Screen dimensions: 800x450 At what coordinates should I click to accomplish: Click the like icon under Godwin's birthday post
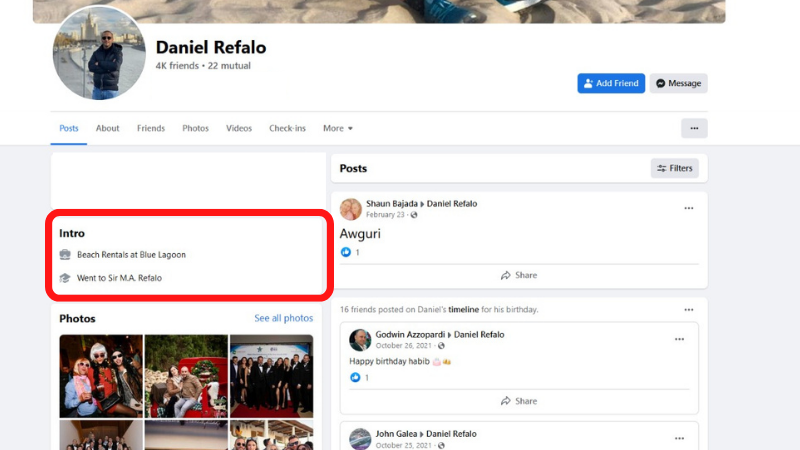pyautogui.click(x=354, y=377)
